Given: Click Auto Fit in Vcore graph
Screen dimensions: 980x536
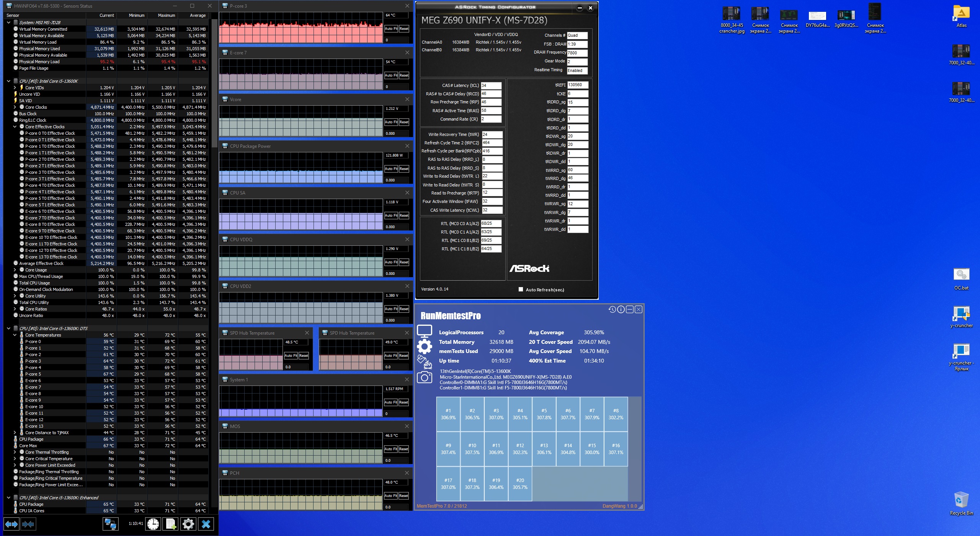Looking at the screenshot, I should (391, 122).
